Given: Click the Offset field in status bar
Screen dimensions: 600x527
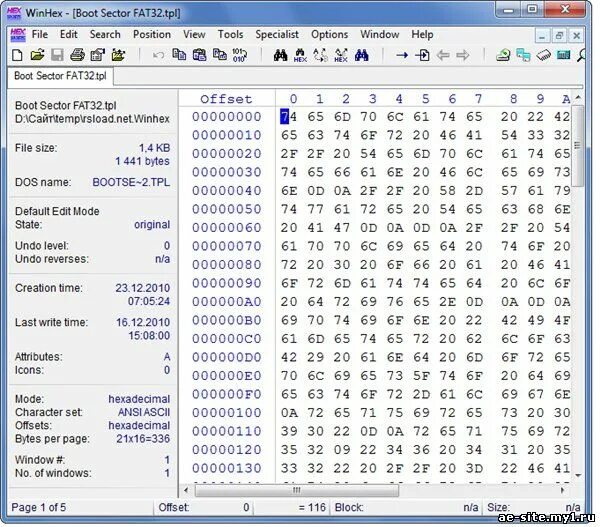Looking at the screenshot, I should (x=204, y=508).
